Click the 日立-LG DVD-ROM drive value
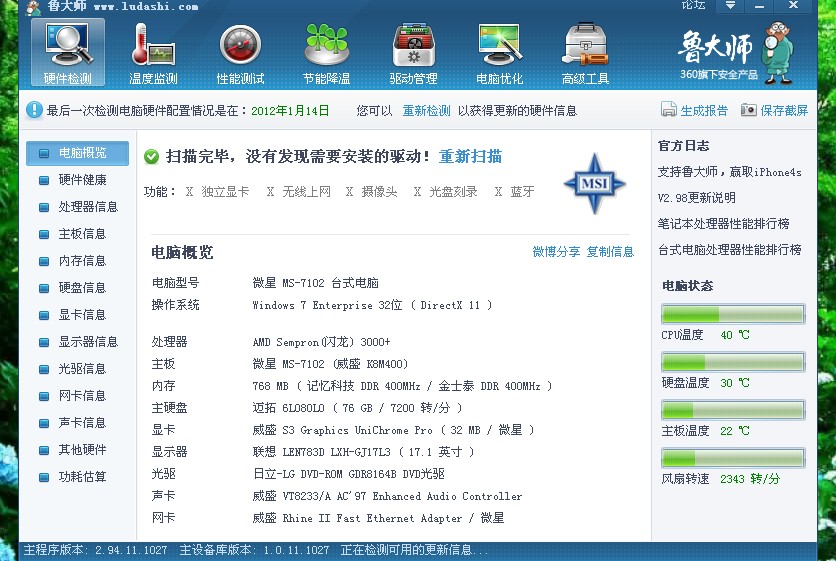Image resolution: width=836 pixels, height=561 pixels. (x=349, y=474)
